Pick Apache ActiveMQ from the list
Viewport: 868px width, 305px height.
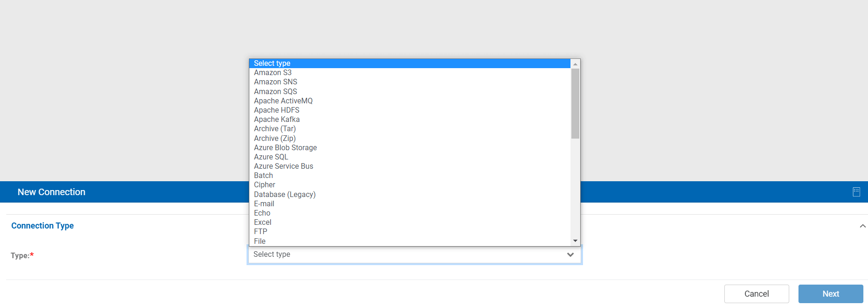410,101
